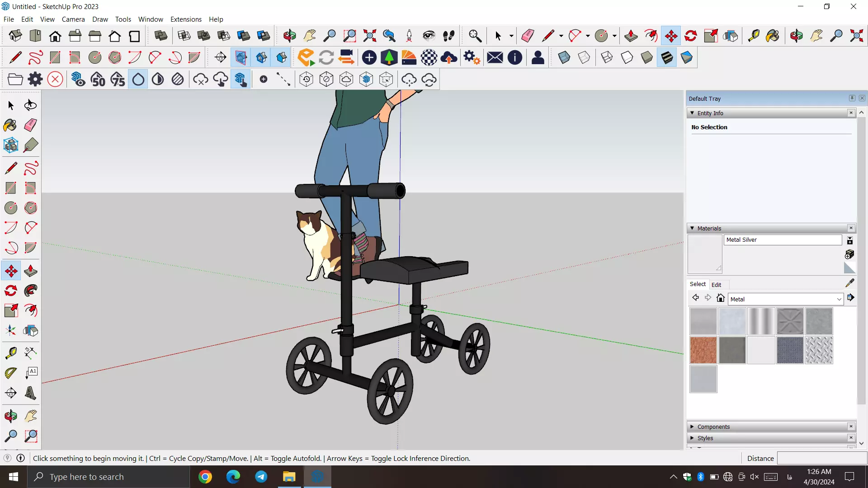
Task: Open the Model Info icon
Action: pos(515,57)
